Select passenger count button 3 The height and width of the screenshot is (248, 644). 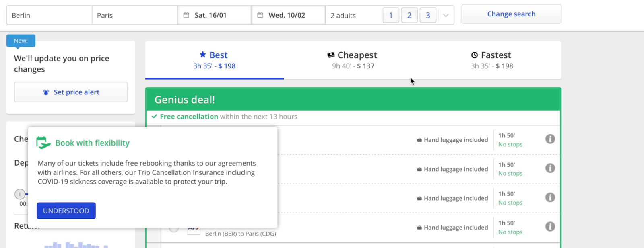[x=428, y=15]
